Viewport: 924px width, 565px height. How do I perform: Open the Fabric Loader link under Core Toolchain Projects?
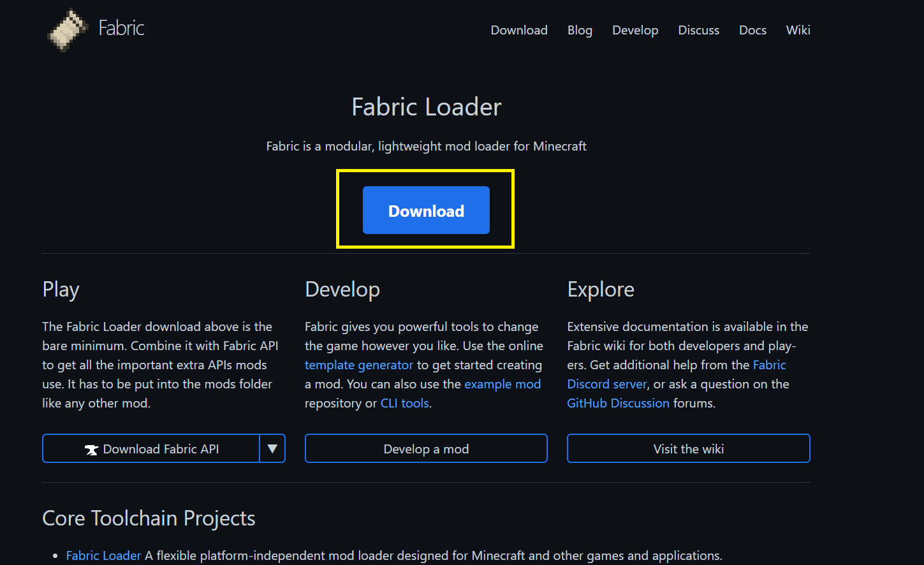[x=103, y=555]
